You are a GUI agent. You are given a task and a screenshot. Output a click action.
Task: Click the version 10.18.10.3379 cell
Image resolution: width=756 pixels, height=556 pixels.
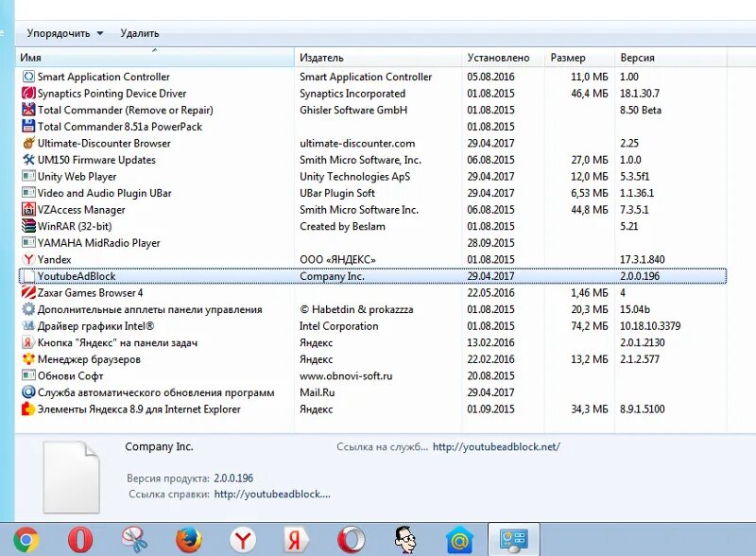pyautogui.click(x=650, y=326)
